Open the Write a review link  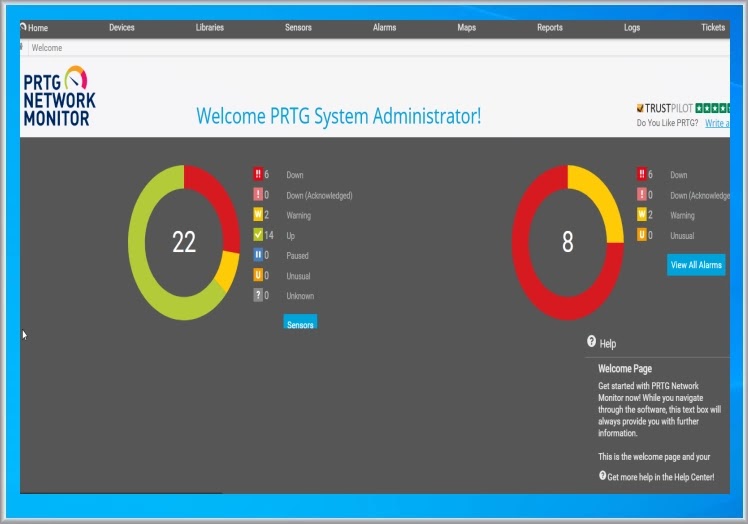[x=717, y=123]
